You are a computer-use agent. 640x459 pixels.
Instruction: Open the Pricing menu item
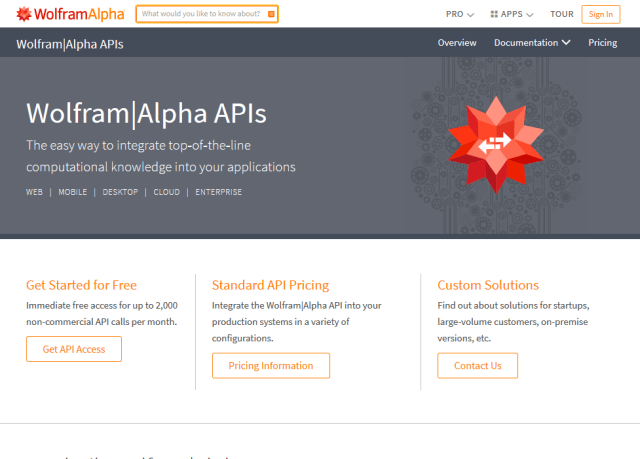click(x=602, y=43)
